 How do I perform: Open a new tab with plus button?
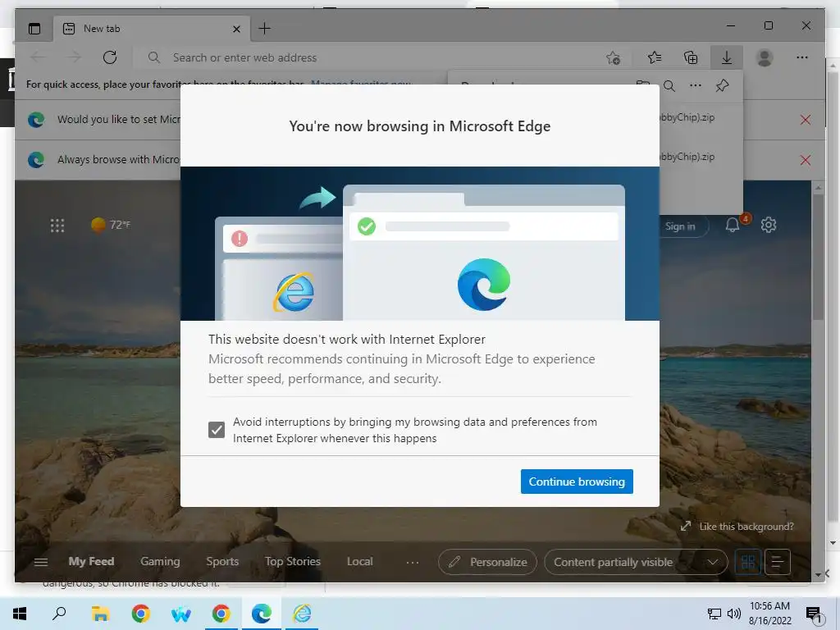[265, 29]
